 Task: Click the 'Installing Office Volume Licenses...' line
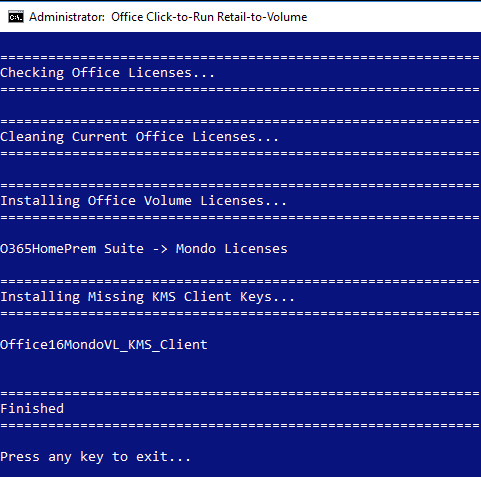click(x=143, y=201)
